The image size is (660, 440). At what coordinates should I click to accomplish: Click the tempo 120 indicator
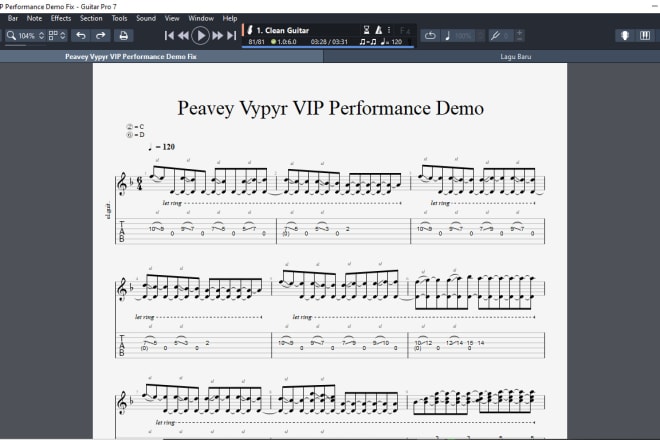click(x=391, y=42)
